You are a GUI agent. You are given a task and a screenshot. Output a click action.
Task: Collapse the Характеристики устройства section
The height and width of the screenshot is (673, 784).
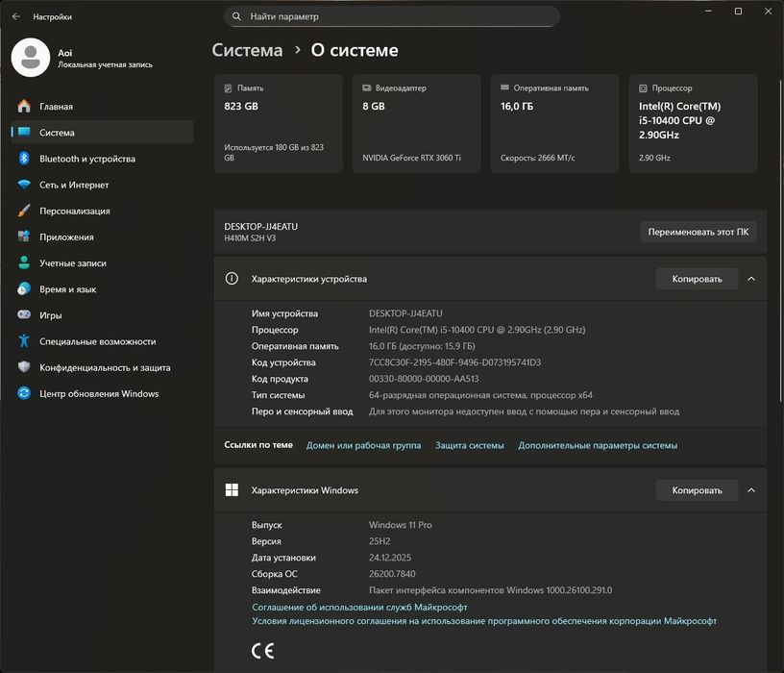[x=751, y=279]
